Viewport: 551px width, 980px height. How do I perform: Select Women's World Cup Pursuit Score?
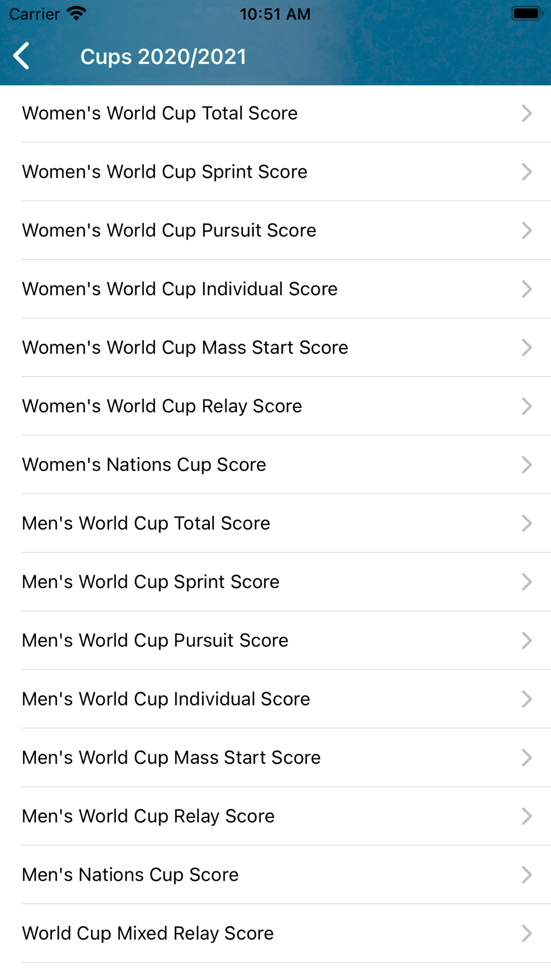tap(275, 230)
